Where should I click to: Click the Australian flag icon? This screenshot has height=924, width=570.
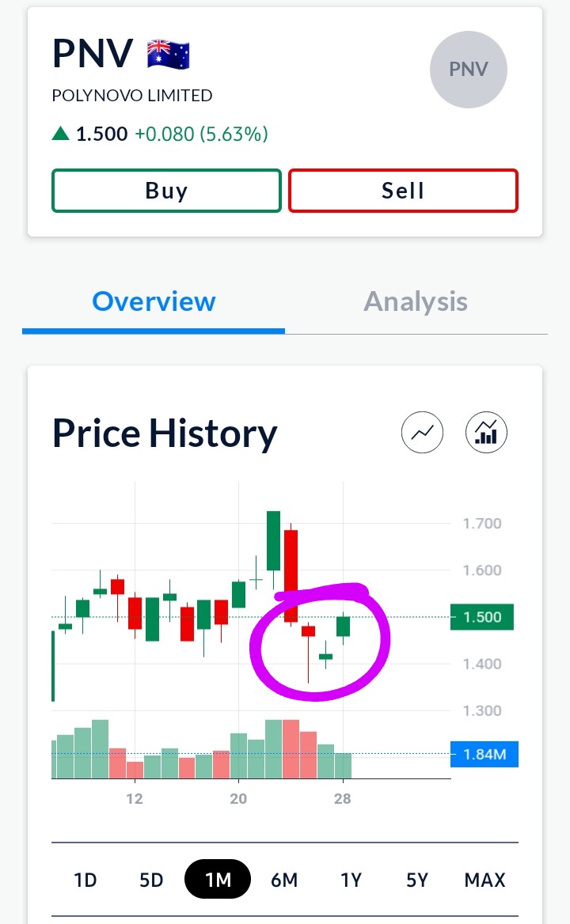point(169,55)
